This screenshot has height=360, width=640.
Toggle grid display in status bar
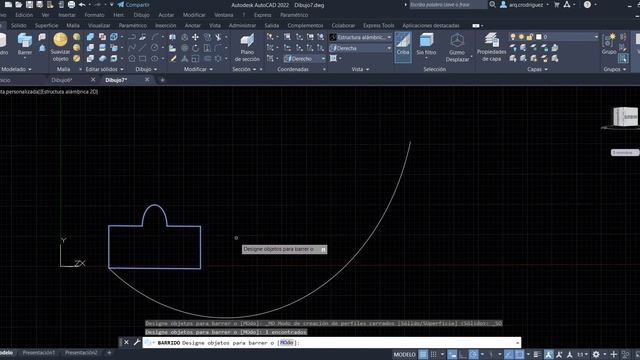[423, 354]
